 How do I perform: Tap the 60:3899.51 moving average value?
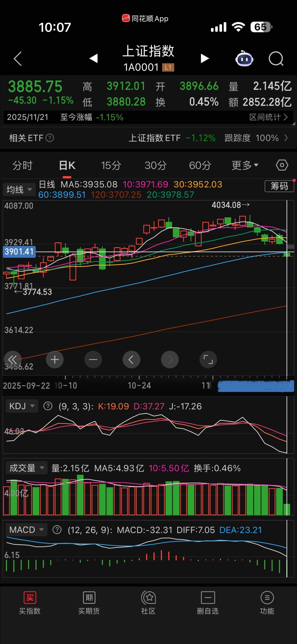point(62,195)
